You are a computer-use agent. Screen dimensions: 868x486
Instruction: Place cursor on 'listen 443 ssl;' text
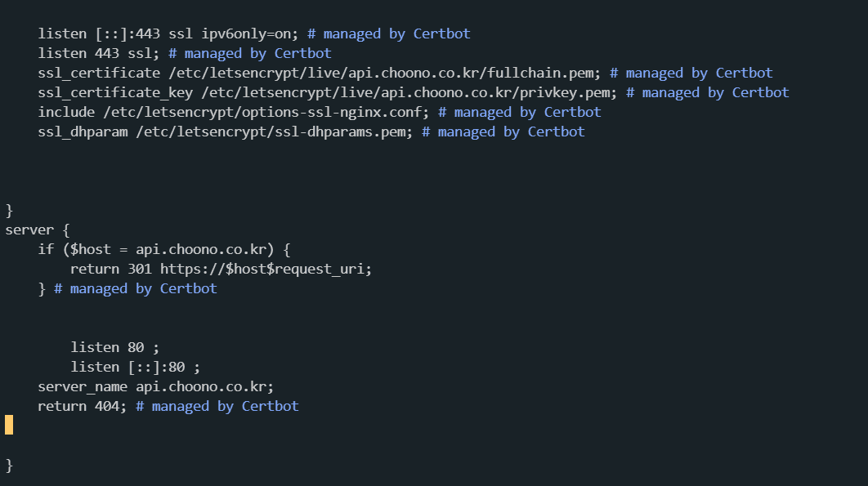99,53
